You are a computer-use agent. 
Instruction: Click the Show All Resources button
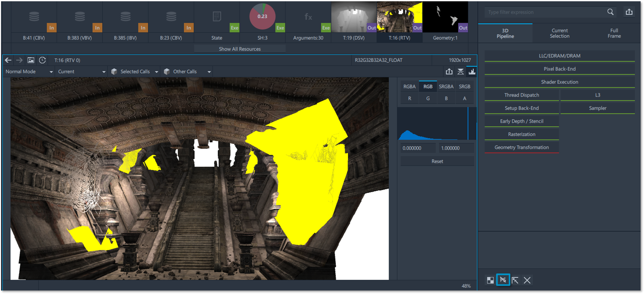(x=239, y=49)
